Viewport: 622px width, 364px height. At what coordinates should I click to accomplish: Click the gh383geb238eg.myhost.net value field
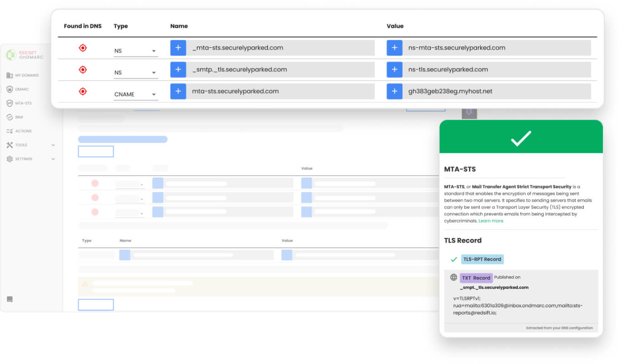[x=497, y=91]
